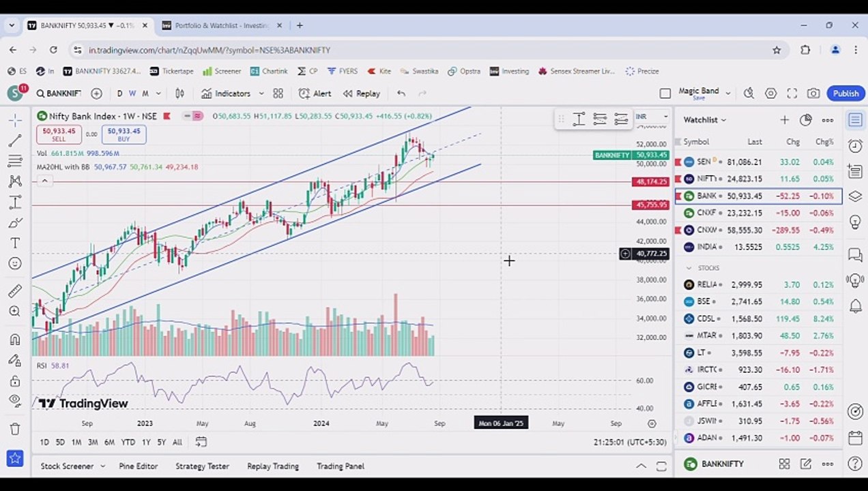Select the zoom in tool
Image resolution: width=868 pixels, height=491 pixels.
coord(15,312)
